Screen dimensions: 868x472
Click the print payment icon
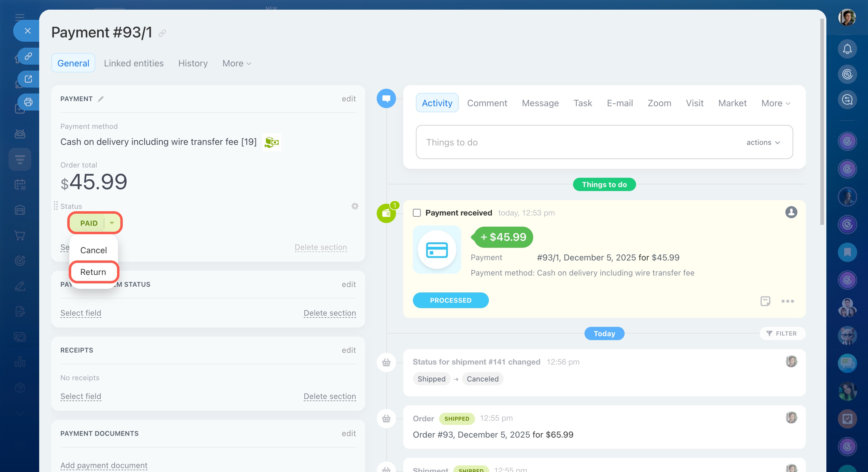pyautogui.click(x=28, y=102)
